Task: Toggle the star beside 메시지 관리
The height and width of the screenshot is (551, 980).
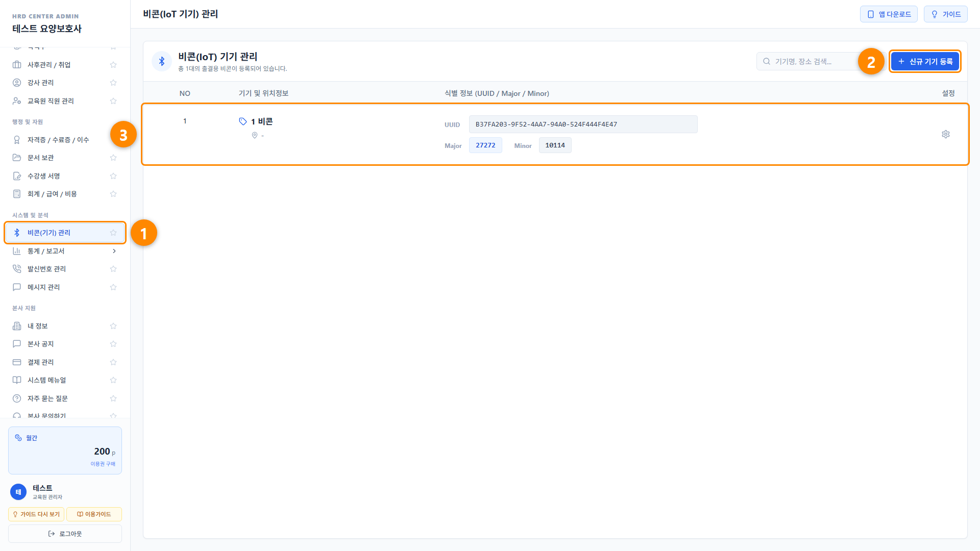Action: [x=113, y=287]
